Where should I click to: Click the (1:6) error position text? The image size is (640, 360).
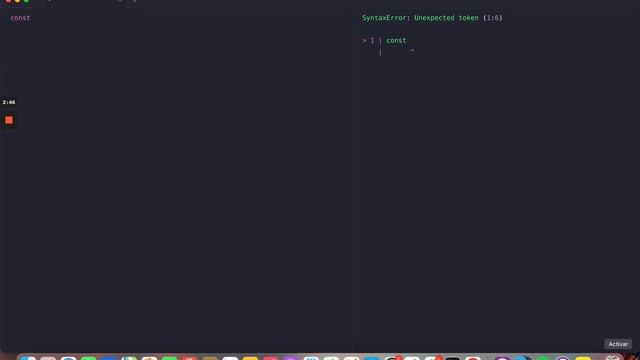(x=493, y=18)
